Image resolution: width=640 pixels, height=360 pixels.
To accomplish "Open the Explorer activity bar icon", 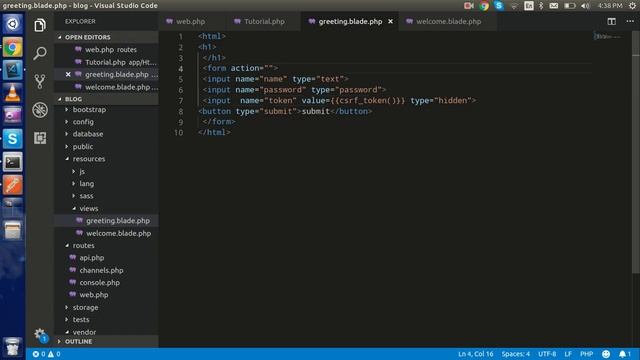I will (40, 25).
